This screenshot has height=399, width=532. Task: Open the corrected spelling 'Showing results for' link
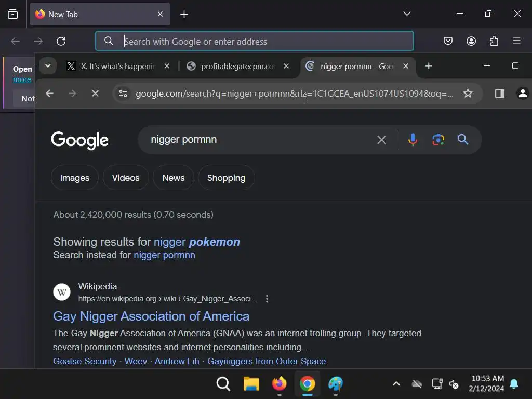point(197,242)
